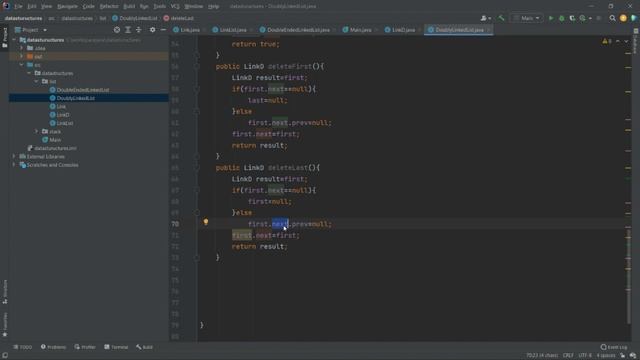The width and height of the screenshot is (640, 360).
Task: Open the Refactor menu
Action: (x=109, y=7)
